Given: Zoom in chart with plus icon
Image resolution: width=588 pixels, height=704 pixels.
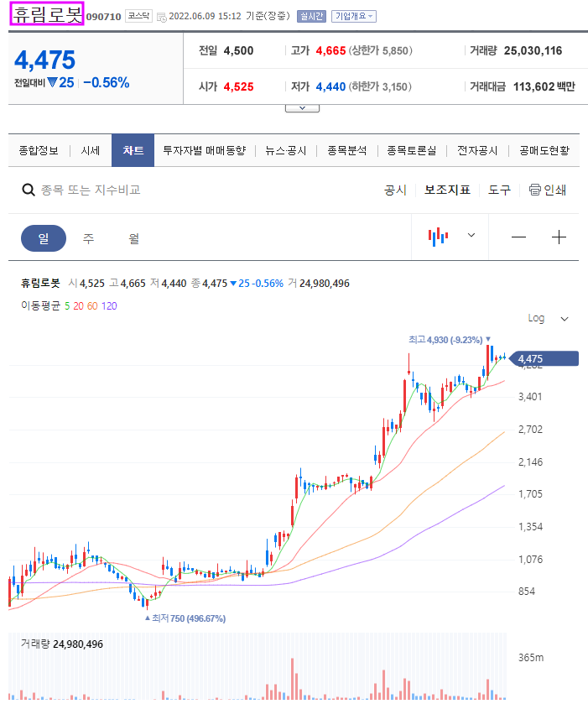Looking at the screenshot, I should pos(559,237).
